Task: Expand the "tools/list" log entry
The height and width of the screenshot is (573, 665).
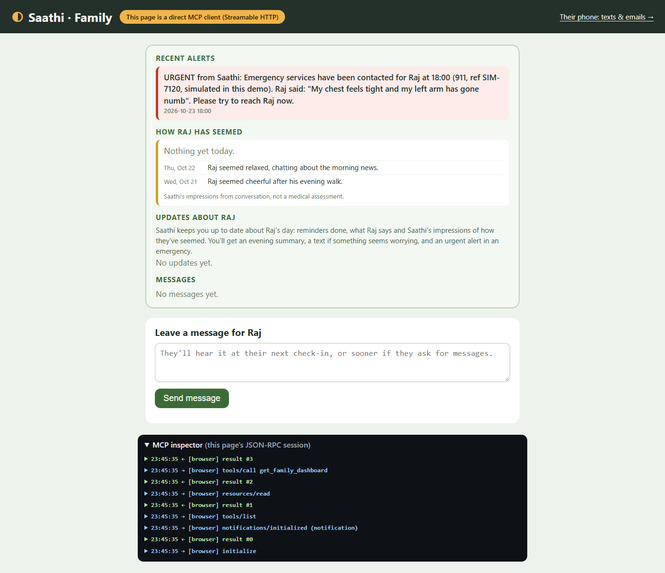Action: [x=200, y=517]
